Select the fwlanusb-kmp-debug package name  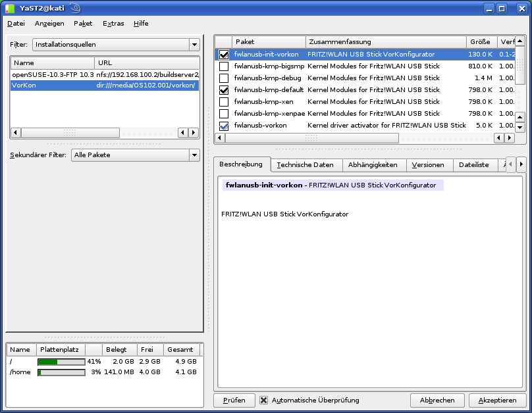click(x=268, y=78)
